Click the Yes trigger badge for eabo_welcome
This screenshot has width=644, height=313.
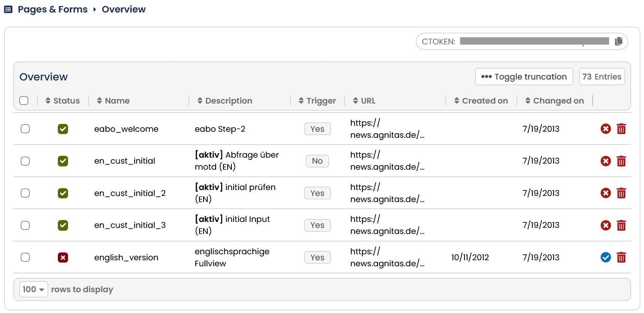point(317,129)
